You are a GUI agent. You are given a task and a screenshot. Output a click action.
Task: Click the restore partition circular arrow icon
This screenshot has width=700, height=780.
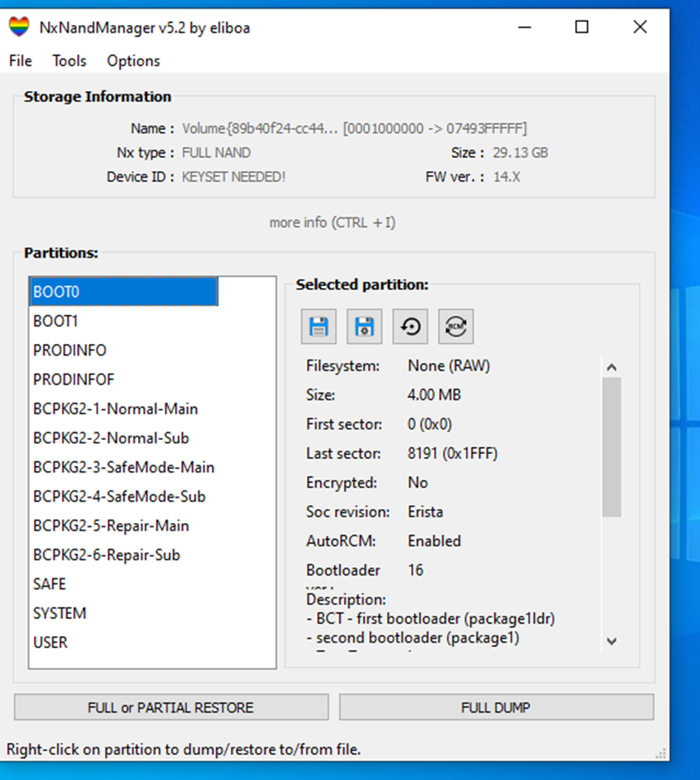pos(410,327)
